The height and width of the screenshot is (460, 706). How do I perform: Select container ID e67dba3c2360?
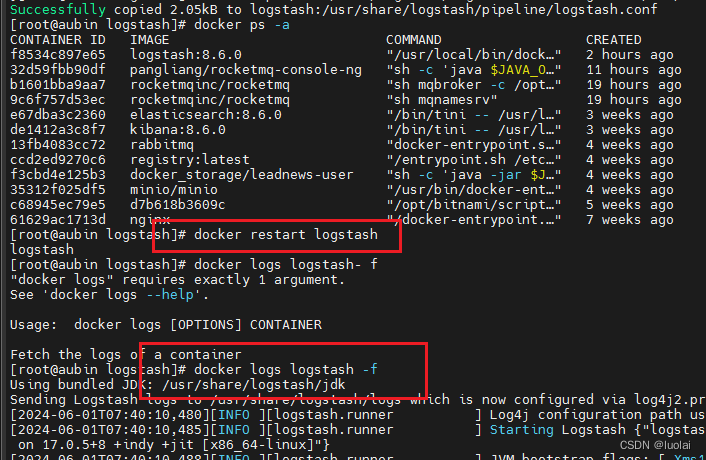(58, 115)
